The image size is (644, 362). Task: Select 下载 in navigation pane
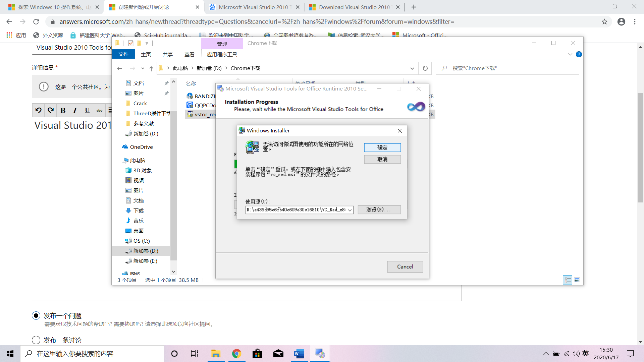pos(135,211)
